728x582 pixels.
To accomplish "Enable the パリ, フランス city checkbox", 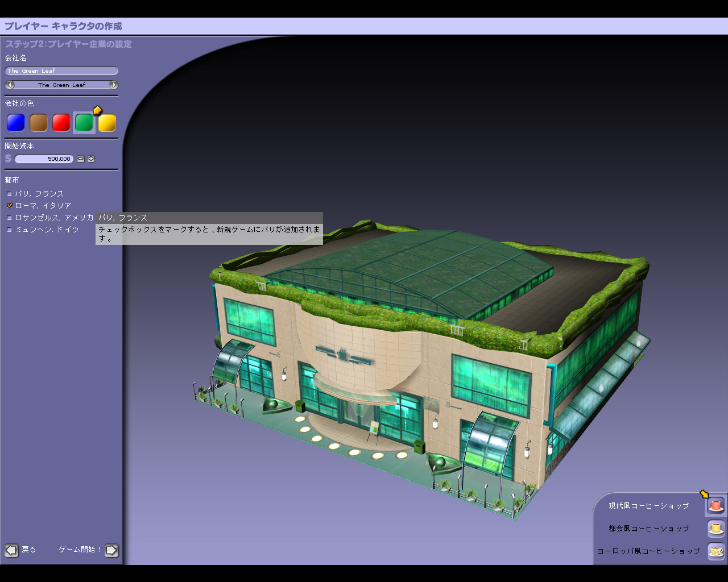I will [9, 194].
